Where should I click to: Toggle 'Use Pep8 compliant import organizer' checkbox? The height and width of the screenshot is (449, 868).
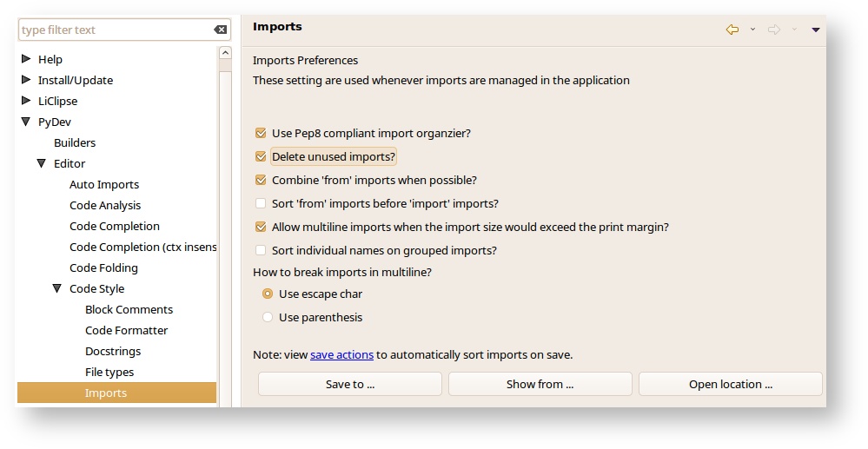point(261,134)
